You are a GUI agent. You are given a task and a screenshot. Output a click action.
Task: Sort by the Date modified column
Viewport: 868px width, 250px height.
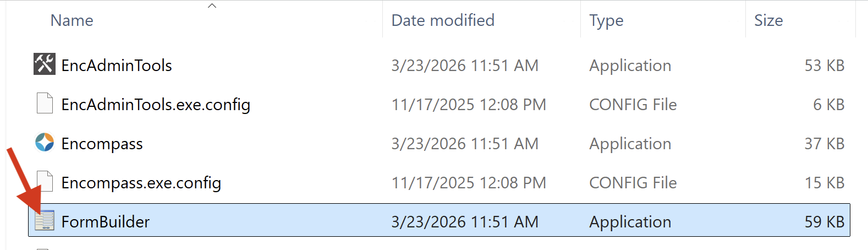(x=443, y=20)
